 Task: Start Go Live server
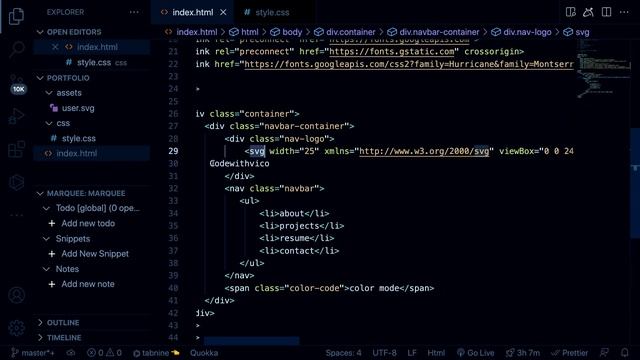pos(476,353)
